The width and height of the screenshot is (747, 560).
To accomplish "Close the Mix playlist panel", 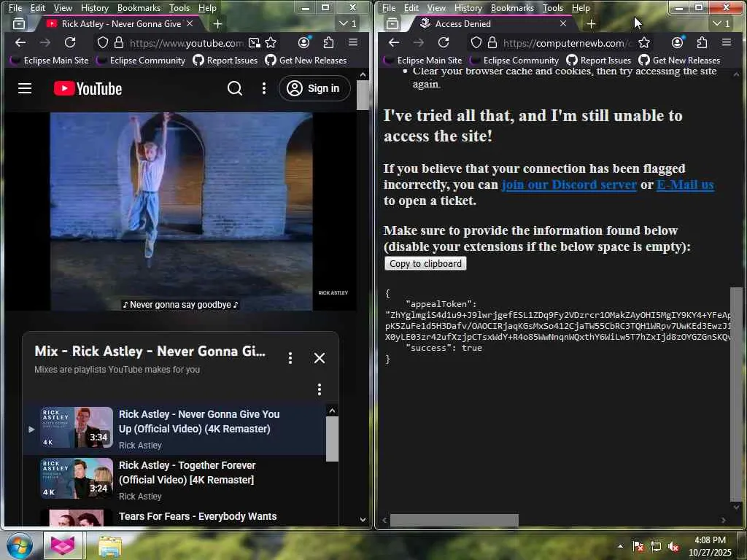I will coord(320,358).
